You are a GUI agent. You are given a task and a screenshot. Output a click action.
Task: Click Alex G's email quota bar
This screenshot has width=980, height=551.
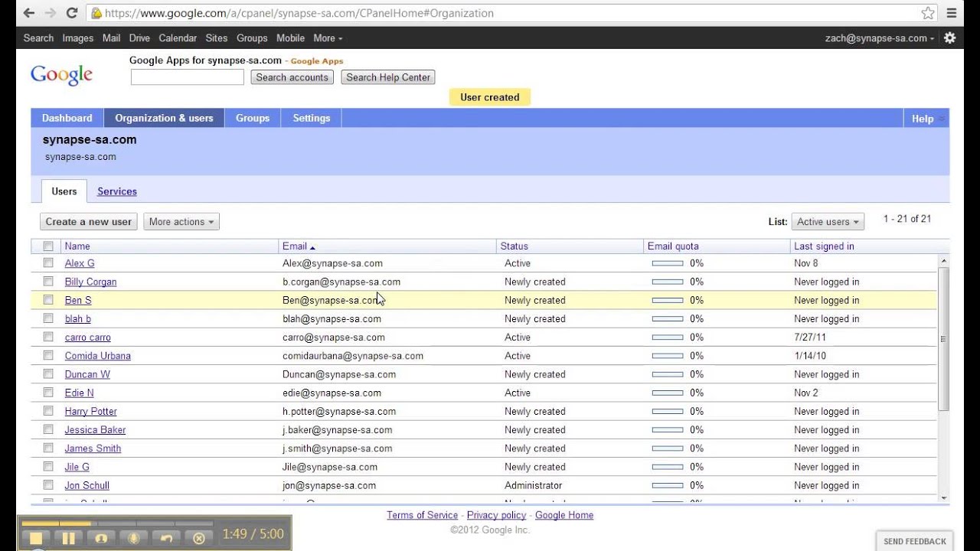coord(668,263)
